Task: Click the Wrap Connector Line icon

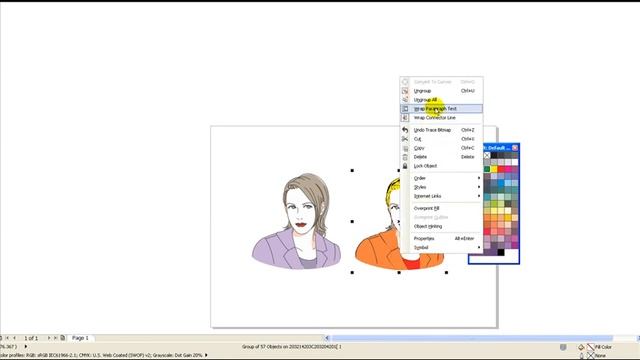Action: 405,118
